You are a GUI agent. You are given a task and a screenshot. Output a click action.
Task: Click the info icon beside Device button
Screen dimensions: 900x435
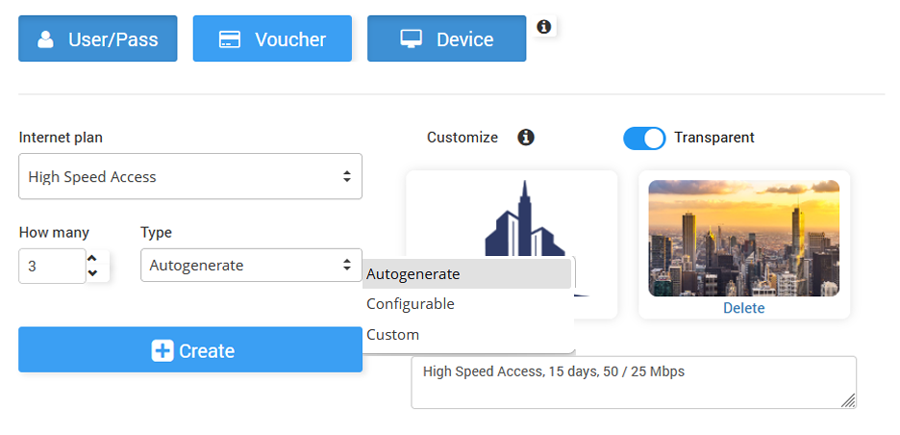tap(544, 27)
